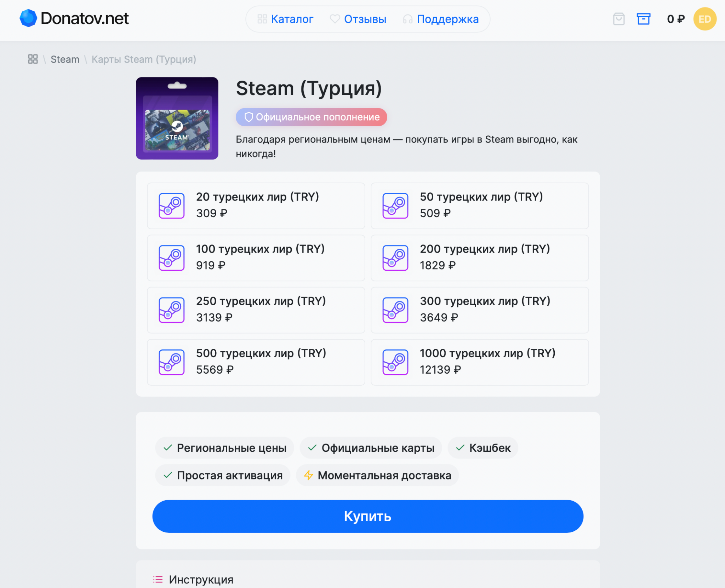
Task: Select the 250 турецких лир option
Action: tap(256, 310)
